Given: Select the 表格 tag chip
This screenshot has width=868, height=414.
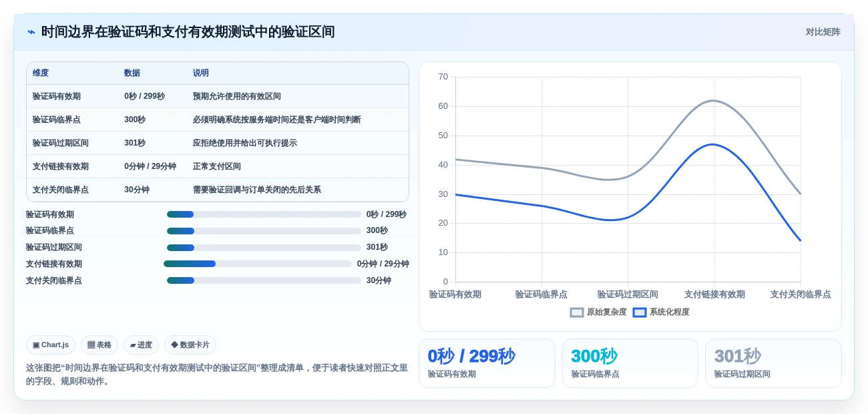Looking at the screenshot, I should tap(99, 345).
